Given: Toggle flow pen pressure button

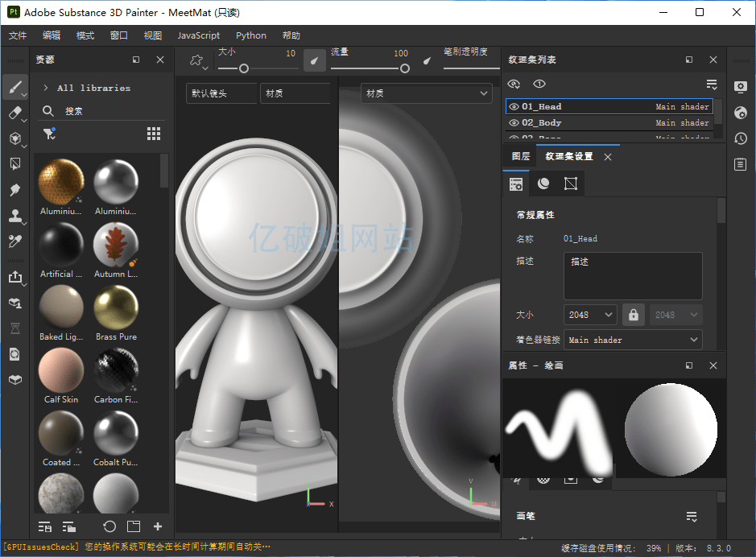Looking at the screenshot, I should coord(428,60).
